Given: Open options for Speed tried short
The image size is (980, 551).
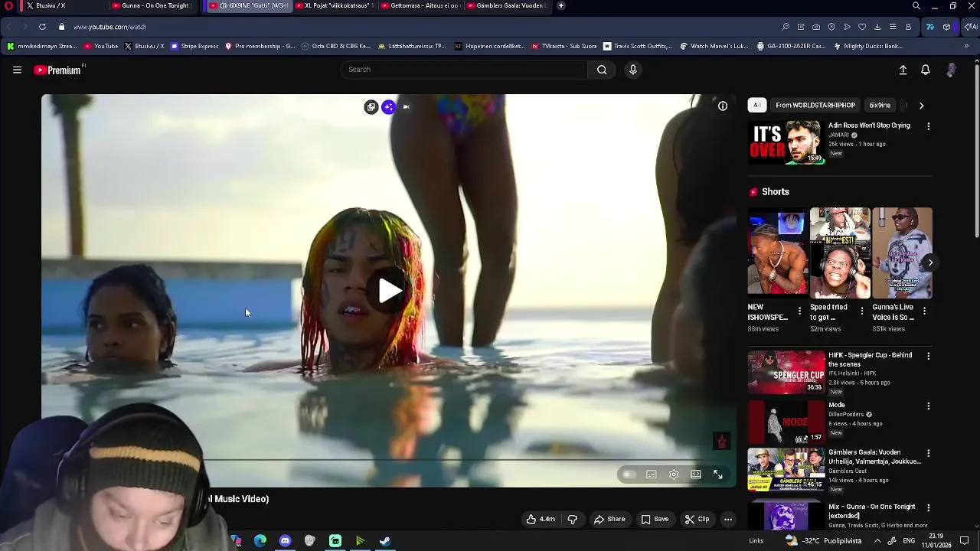Looking at the screenshot, I should tap(861, 311).
